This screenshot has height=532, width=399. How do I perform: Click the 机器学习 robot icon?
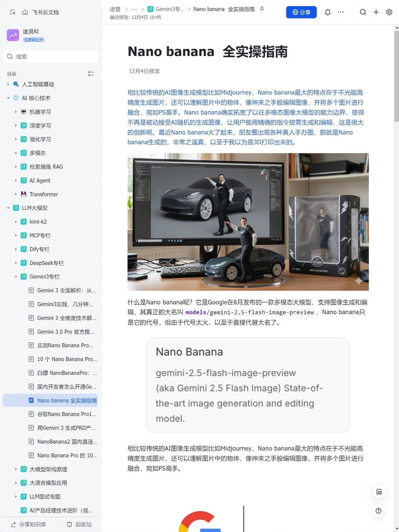(24, 112)
